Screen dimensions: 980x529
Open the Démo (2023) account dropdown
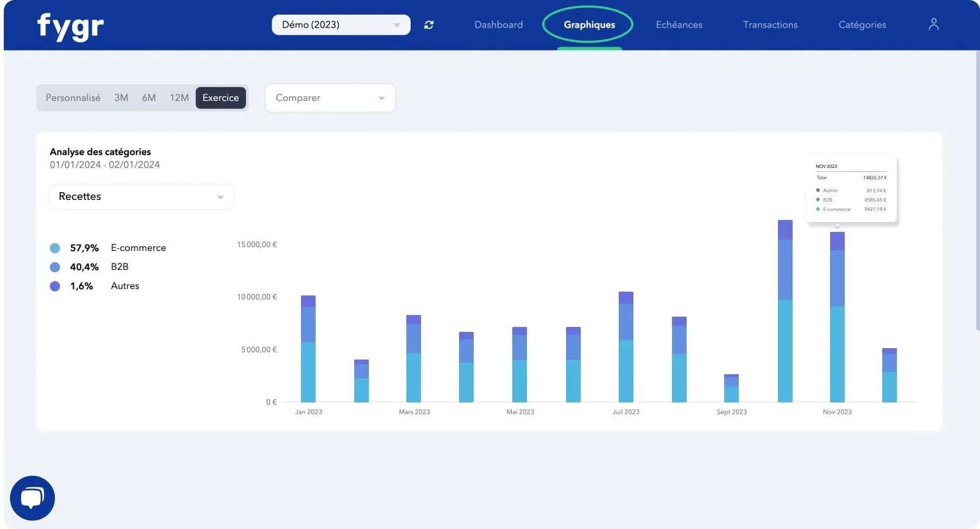coord(341,25)
